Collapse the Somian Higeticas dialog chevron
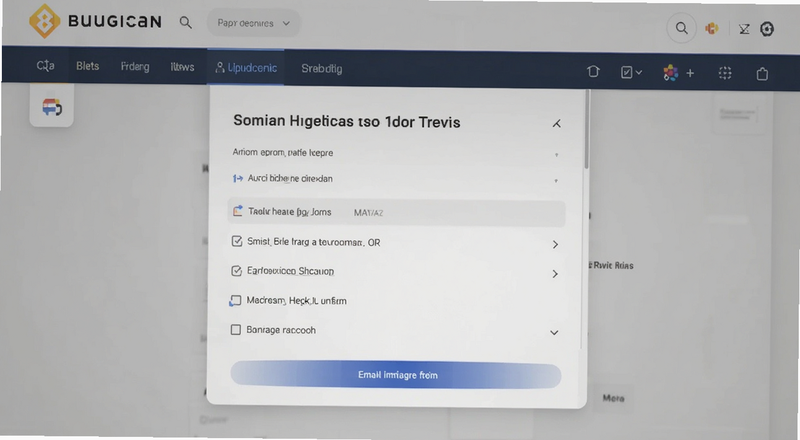This screenshot has height=440, width=800. click(x=557, y=124)
